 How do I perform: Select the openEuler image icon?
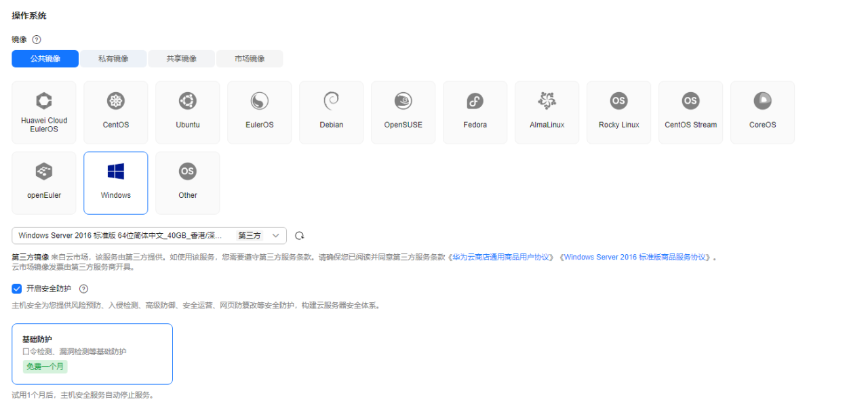tap(44, 171)
